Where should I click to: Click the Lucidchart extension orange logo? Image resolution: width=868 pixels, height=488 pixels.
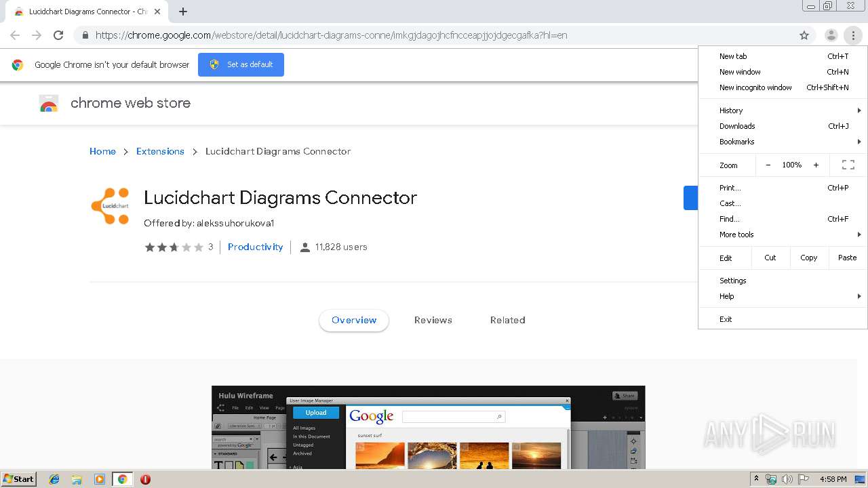[x=110, y=206]
